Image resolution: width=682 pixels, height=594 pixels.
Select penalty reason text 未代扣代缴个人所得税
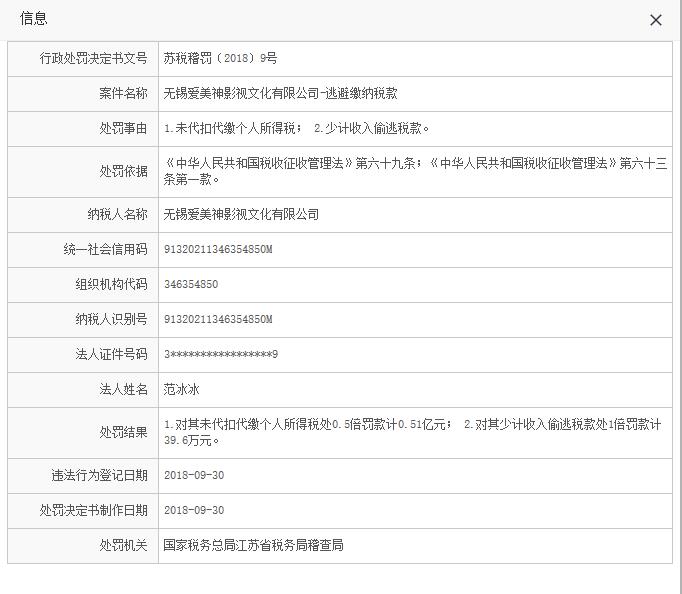235,128
